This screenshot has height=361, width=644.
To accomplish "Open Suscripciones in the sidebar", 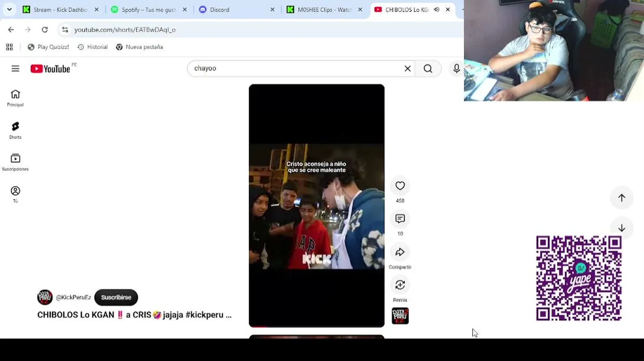I will point(15,162).
